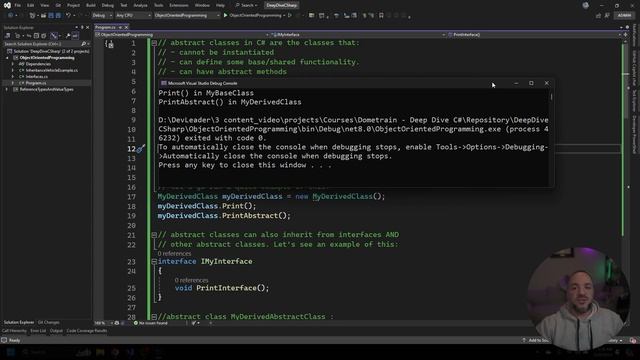Open the Git menu

(x=58, y=5)
